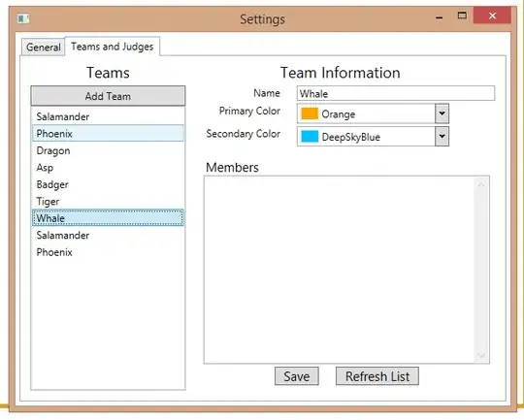This screenshot has height=420, width=524.
Task: Open the Secondary Color dropdown arrow
Action: 442,137
